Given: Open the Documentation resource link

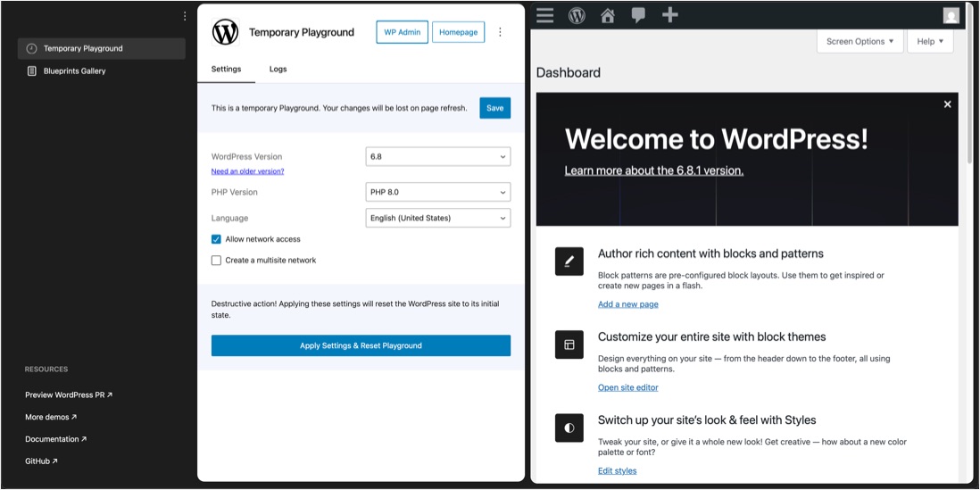Looking at the screenshot, I should [x=55, y=439].
